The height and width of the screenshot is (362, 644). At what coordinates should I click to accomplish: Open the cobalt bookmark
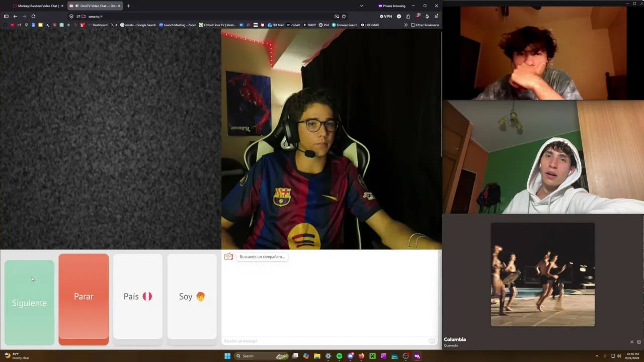tap(293, 25)
